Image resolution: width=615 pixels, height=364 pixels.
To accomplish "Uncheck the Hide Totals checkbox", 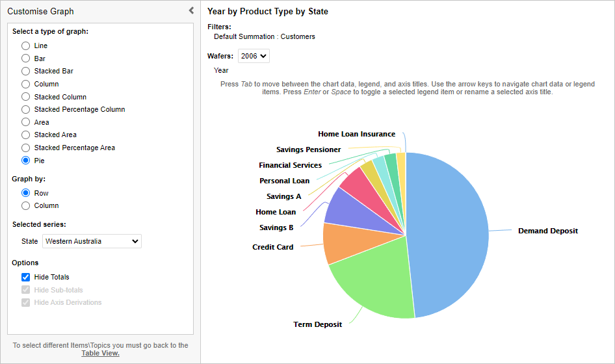I will point(26,278).
